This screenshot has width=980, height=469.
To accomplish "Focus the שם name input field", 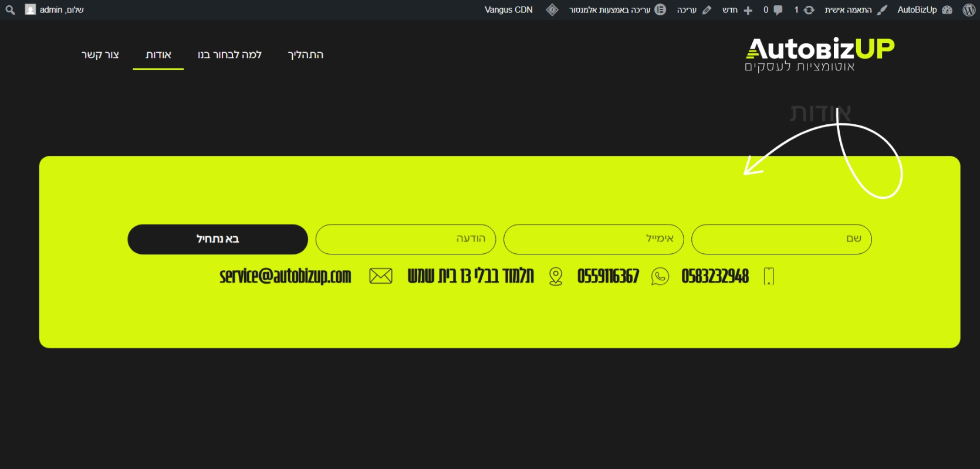I will 782,239.
